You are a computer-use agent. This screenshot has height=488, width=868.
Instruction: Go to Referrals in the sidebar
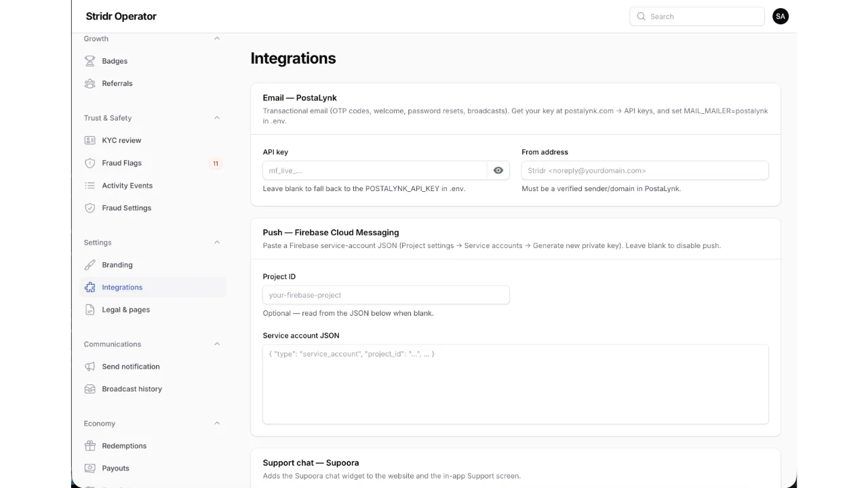(x=153, y=83)
